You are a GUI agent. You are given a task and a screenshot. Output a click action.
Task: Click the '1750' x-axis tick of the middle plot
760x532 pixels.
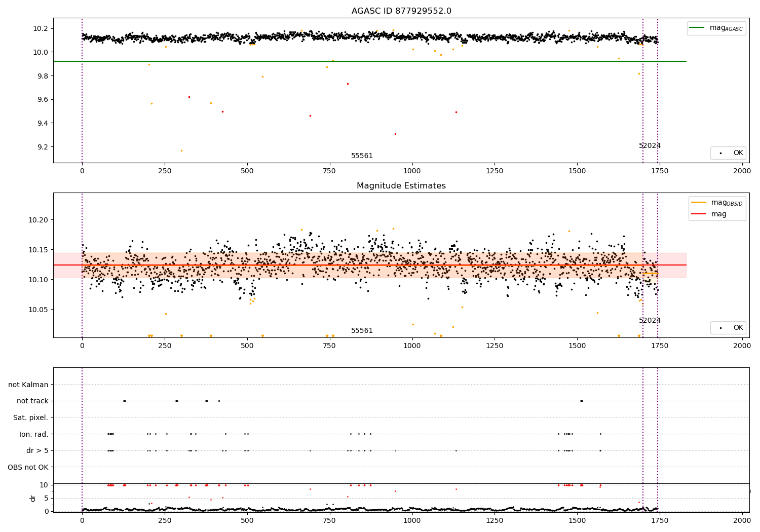(x=660, y=346)
